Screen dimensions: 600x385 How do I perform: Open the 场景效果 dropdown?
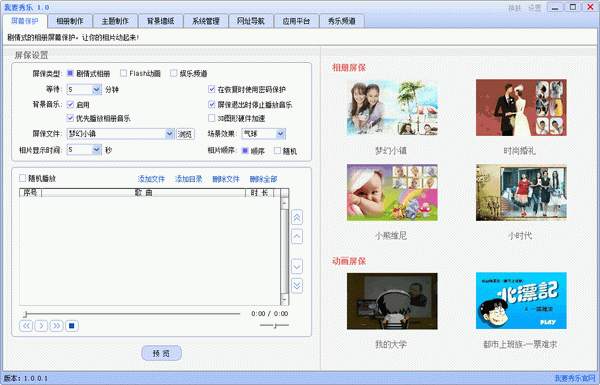pos(280,134)
